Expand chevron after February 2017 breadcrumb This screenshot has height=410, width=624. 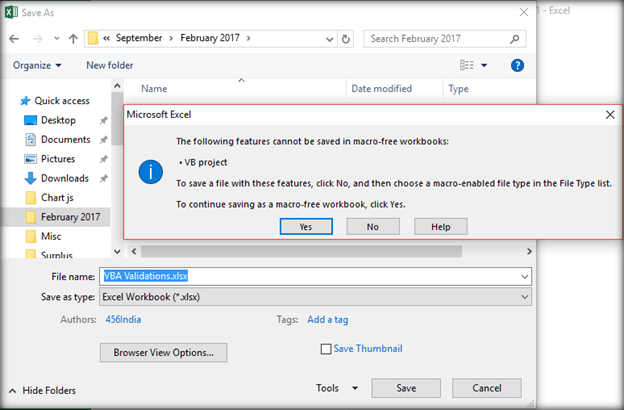pyautogui.click(x=249, y=38)
